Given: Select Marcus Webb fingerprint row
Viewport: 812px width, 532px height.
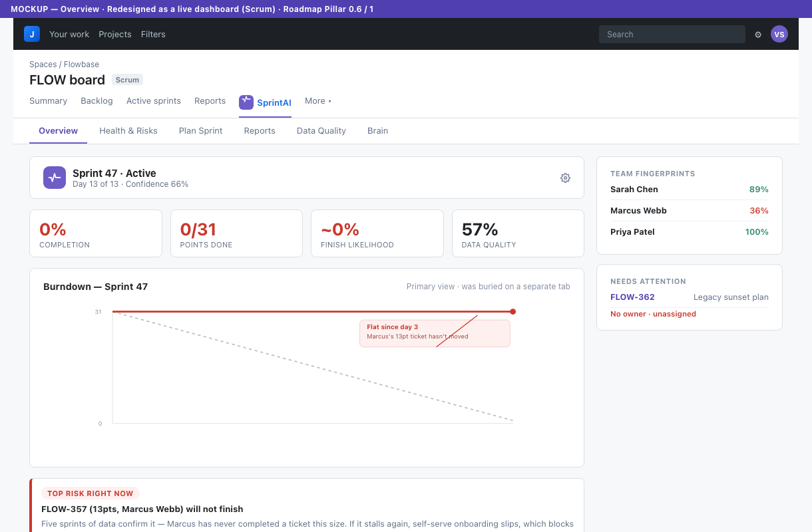Looking at the screenshot, I should [x=690, y=211].
